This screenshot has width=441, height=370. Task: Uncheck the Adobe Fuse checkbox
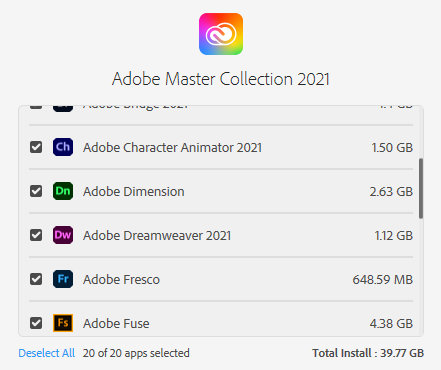click(36, 323)
